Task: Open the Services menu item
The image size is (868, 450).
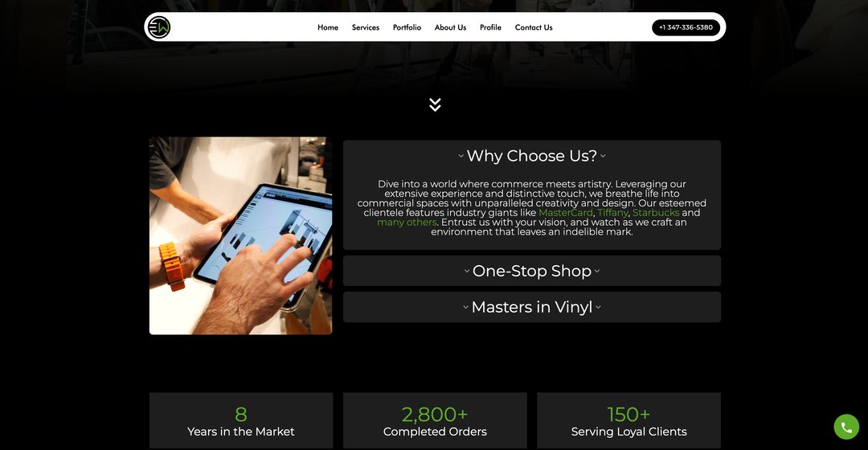Action: click(x=366, y=27)
